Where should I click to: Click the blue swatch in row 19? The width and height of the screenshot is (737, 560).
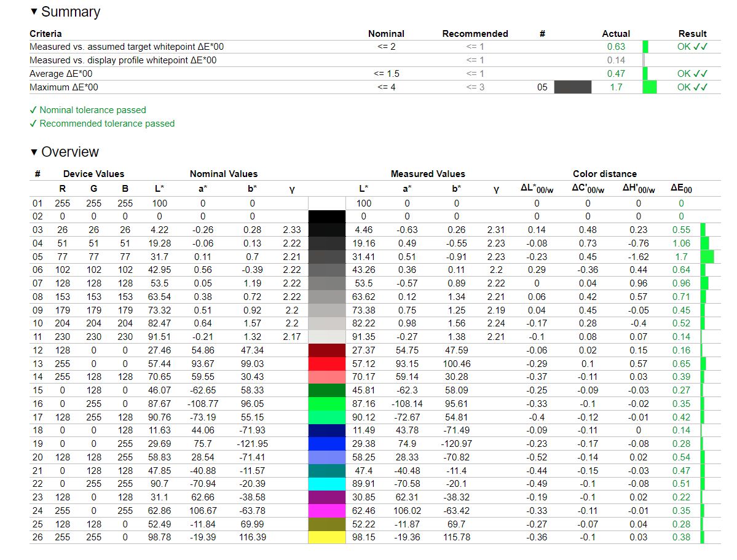[326, 444]
